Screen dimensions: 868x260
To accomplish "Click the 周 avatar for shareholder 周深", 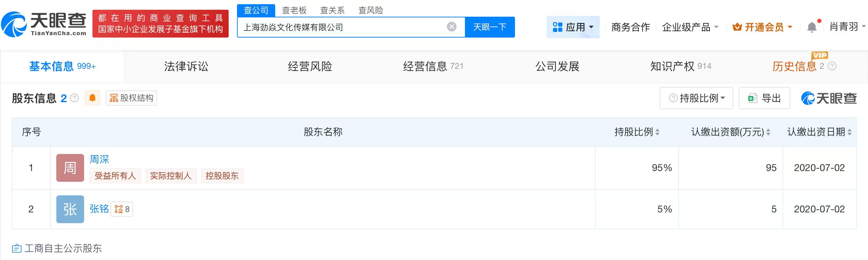I will click(x=70, y=168).
